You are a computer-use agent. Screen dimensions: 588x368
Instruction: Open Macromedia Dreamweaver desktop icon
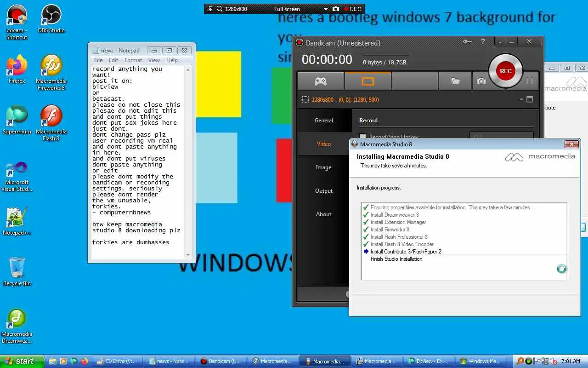17,326
